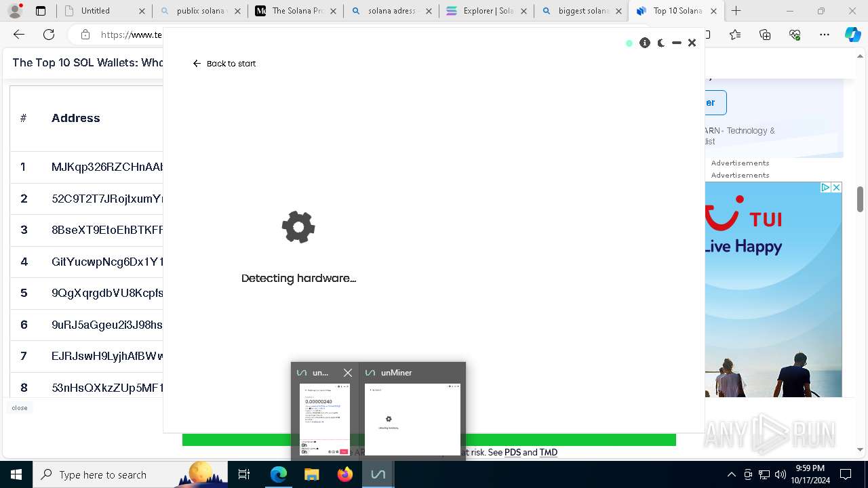Switch to the biggest solana tab

tap(582, 11)
